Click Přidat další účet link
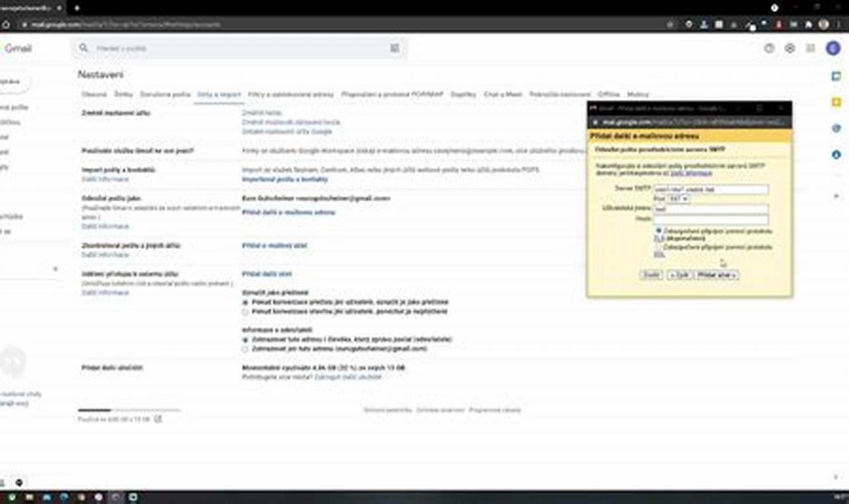 [267, 274]
